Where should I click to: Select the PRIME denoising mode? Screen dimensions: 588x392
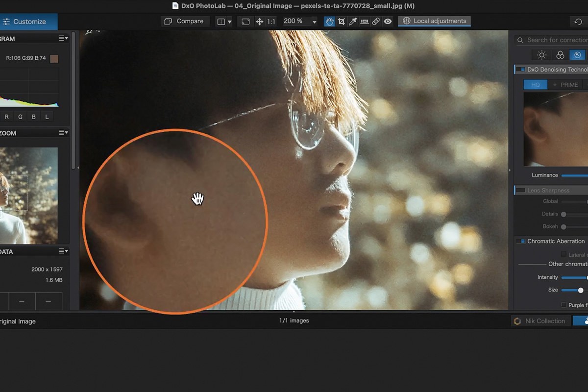tap(565, 85)
